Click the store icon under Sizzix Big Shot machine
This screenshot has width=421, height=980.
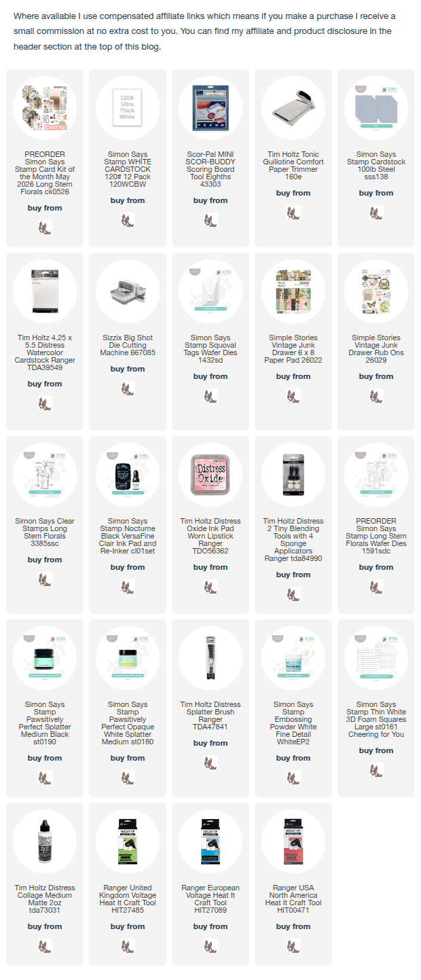[x=128, y=388]
